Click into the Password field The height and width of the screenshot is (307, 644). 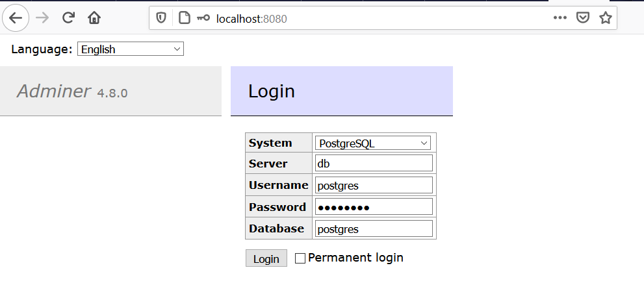(x=374, y=206)
